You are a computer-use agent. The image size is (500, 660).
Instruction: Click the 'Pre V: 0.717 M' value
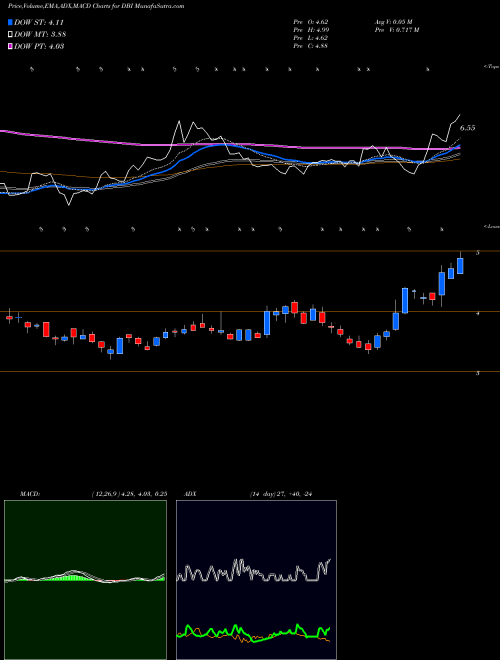(396, 30)
